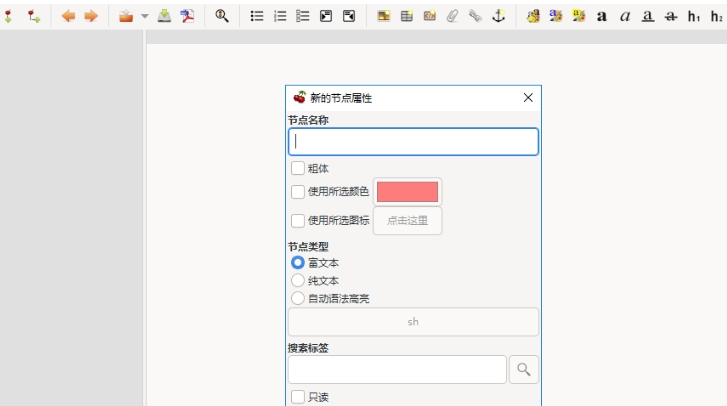The height and width of the screenshot is (406, 727).
Task: Apply numbered list formatting
Action: [280, 16]
